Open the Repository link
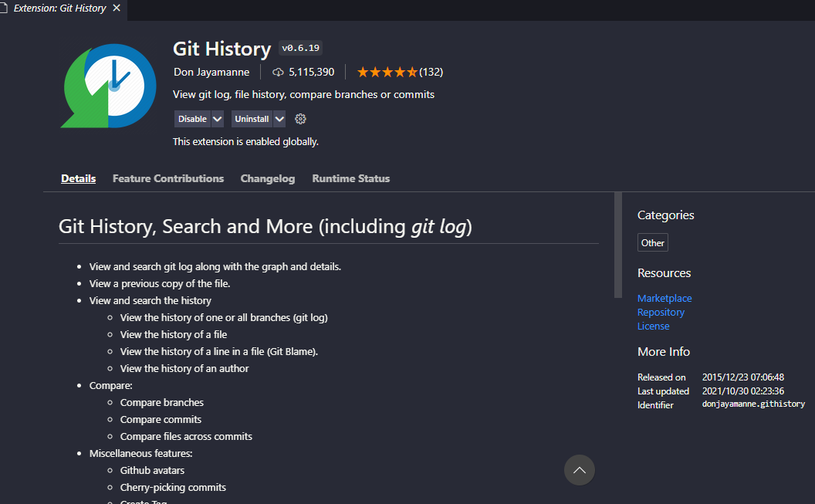The width and height of the screenshot is (815, 504). pos(661,313)
